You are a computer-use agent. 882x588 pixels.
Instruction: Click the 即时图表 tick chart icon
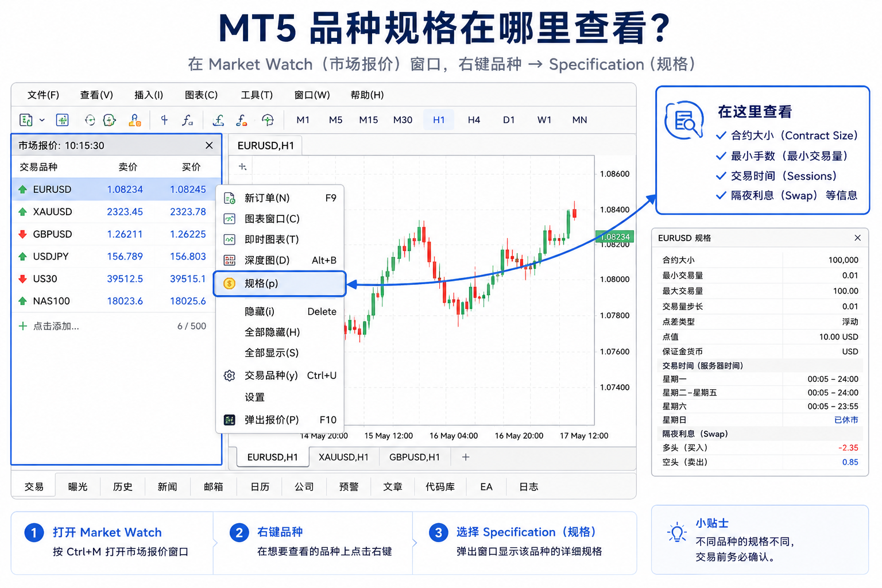coord(229,239)
